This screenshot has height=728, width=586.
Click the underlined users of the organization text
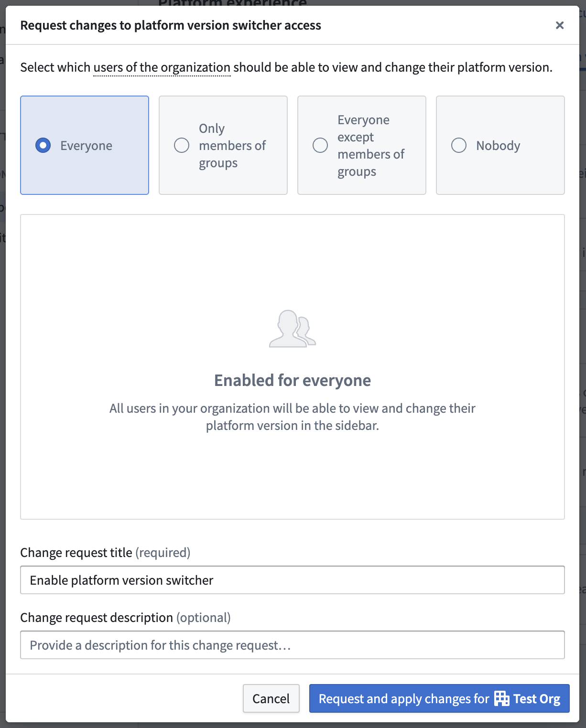(162, 67)
